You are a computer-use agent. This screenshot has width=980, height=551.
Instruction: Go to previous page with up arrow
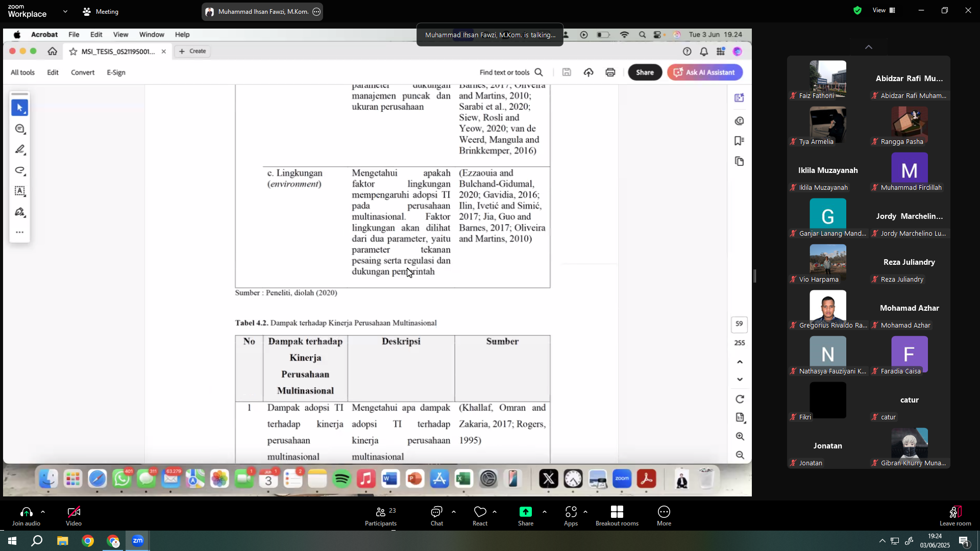pos(740,362)
